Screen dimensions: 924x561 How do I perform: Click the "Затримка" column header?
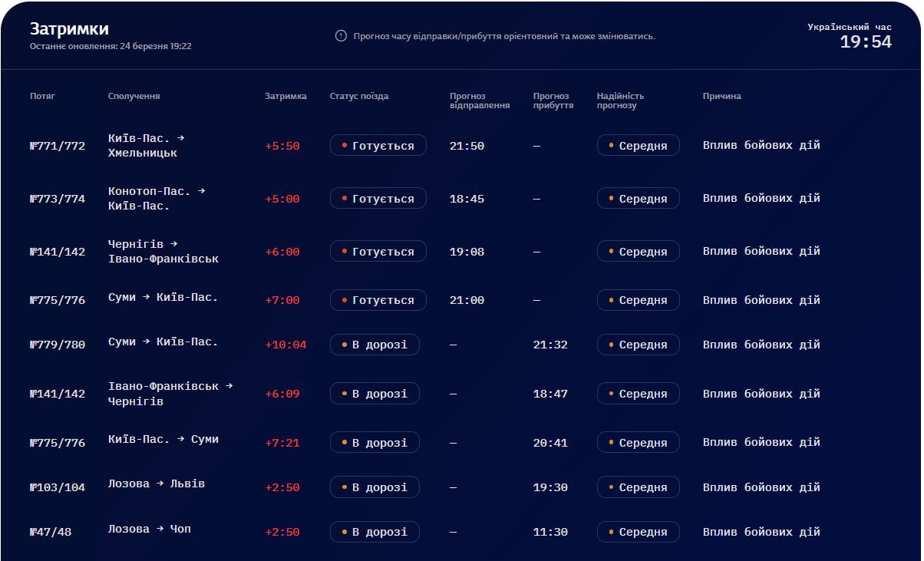point(285,96)
